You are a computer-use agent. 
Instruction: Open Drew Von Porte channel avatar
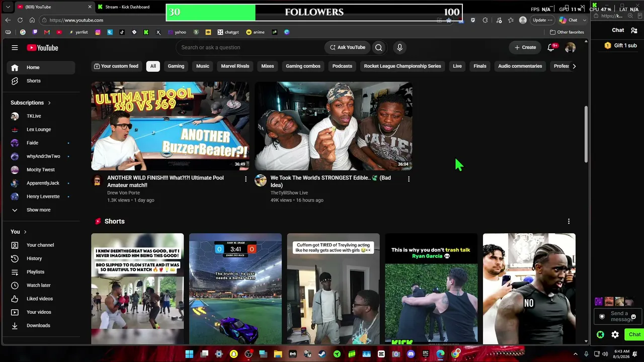[97, 180]
